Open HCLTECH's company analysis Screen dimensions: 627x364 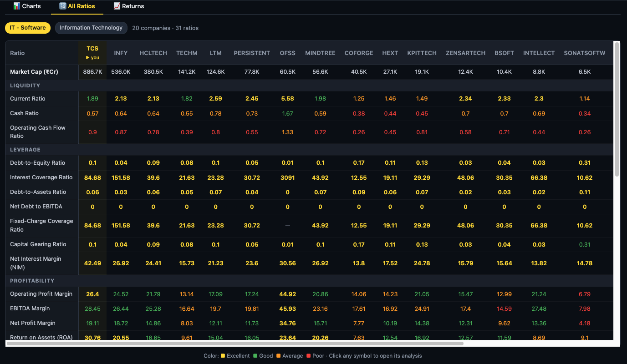click(153, 53)
